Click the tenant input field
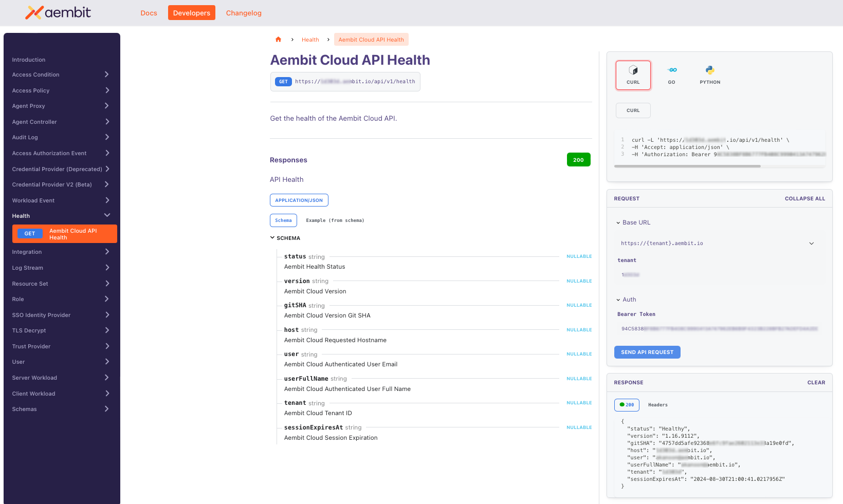The height and width of the screenshot is (504, 843). coord(668,274)
